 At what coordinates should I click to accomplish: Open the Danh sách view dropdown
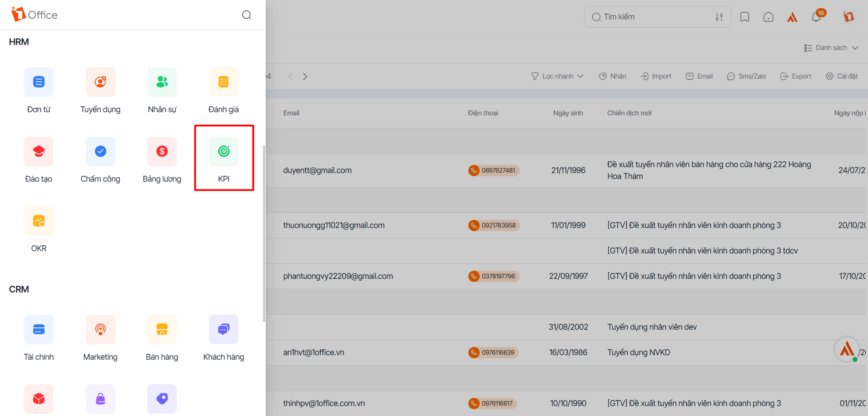(x=831, y=48)
